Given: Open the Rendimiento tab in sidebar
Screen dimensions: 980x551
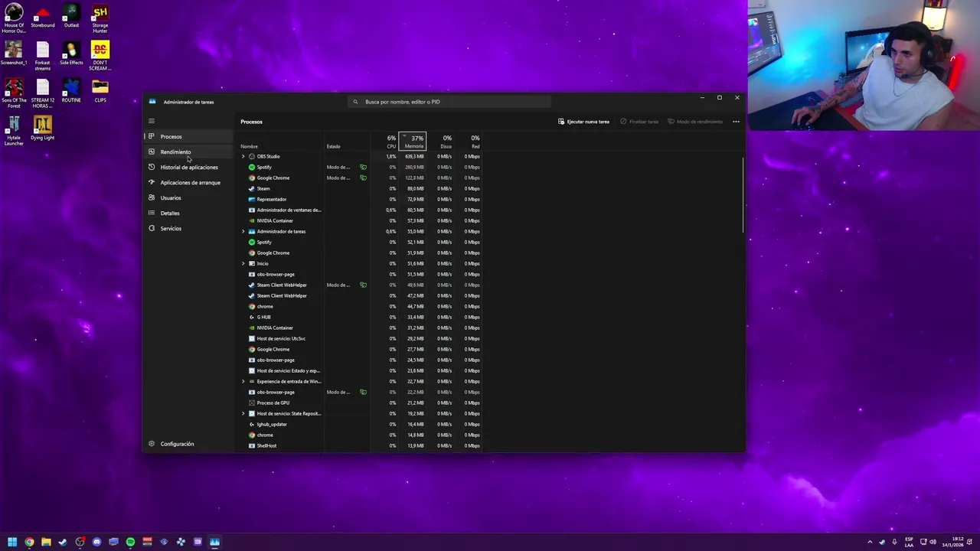Looking at the screenshot, I should (188, 152).
